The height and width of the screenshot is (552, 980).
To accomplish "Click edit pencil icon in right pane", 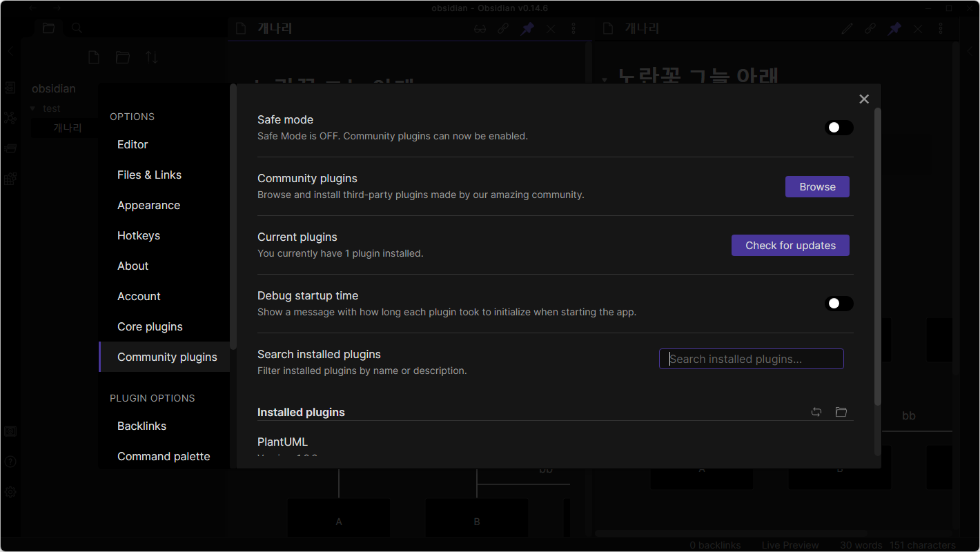I will (847, 29).
